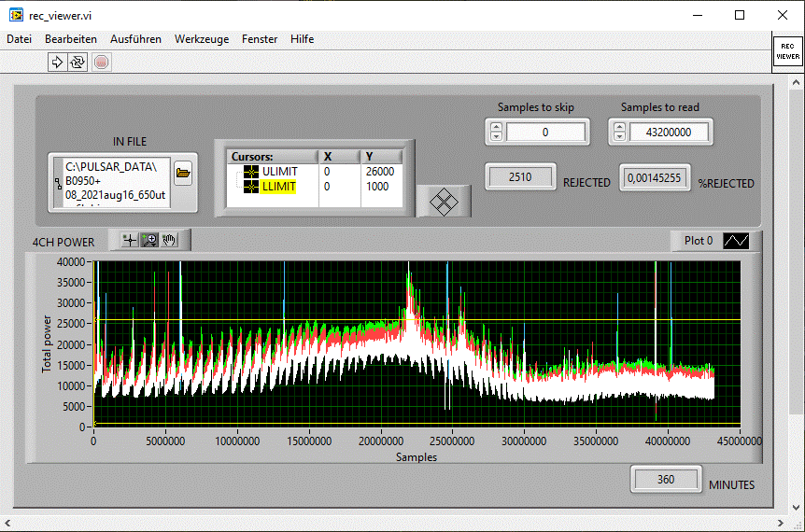This screenshot has height=532, width=805.
Task: Open the file browse folder icon
Action: [x=183, y=173]
